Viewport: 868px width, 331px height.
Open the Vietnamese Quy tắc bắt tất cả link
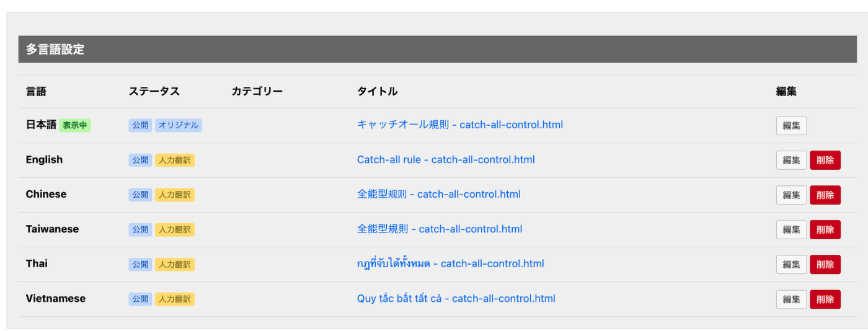pos(456,298)
